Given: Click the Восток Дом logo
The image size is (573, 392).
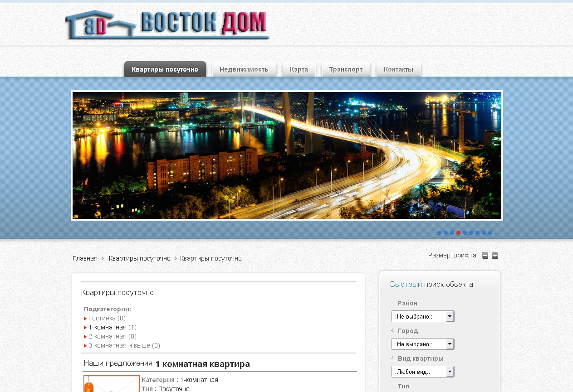Looking at the screenshot, I should [x=167, y=24].
